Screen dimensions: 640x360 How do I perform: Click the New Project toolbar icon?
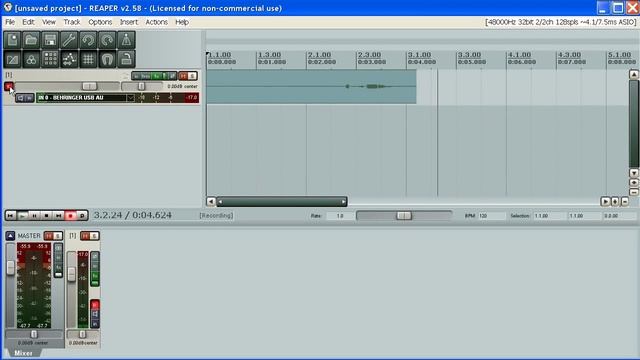(x=12, y=40)
